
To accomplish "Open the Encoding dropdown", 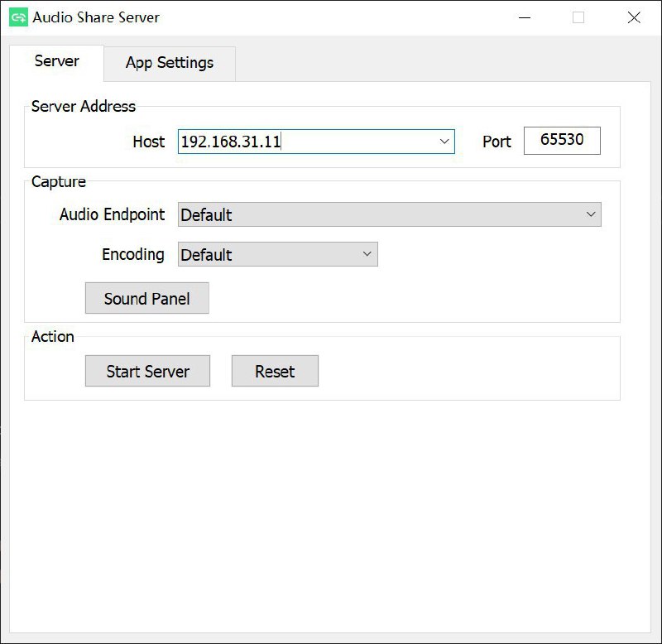I will [277, 254].
